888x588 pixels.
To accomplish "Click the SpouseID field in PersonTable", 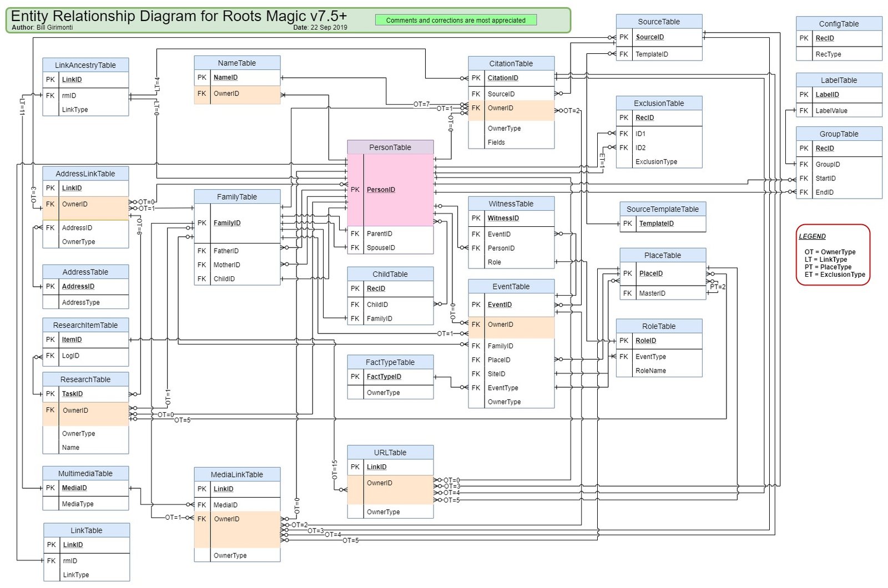I will [381, 248].
